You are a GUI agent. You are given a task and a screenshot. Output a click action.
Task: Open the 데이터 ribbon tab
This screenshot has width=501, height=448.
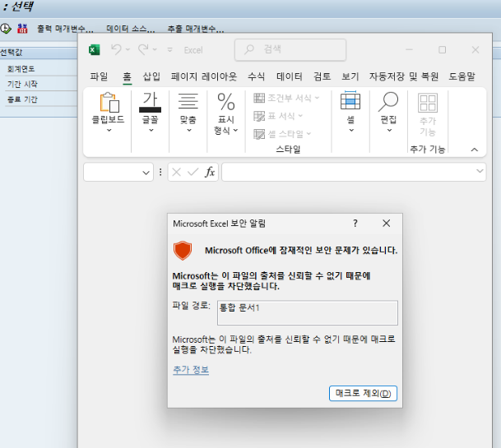pos(289,76)
